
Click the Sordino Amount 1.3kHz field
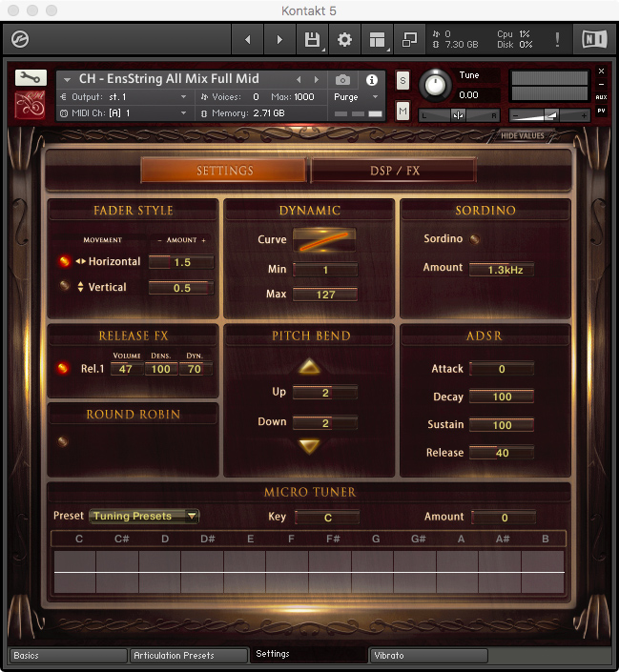502,270
